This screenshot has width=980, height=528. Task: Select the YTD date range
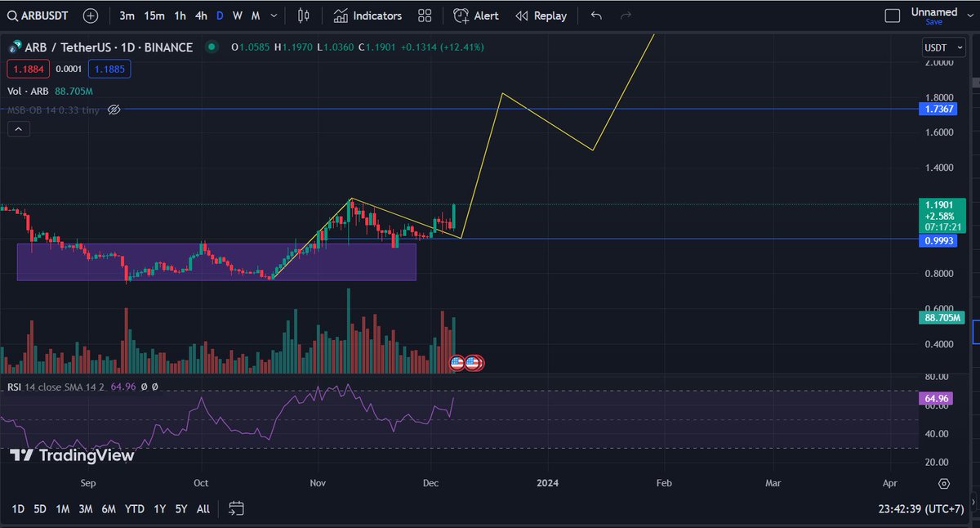(135, 508)
